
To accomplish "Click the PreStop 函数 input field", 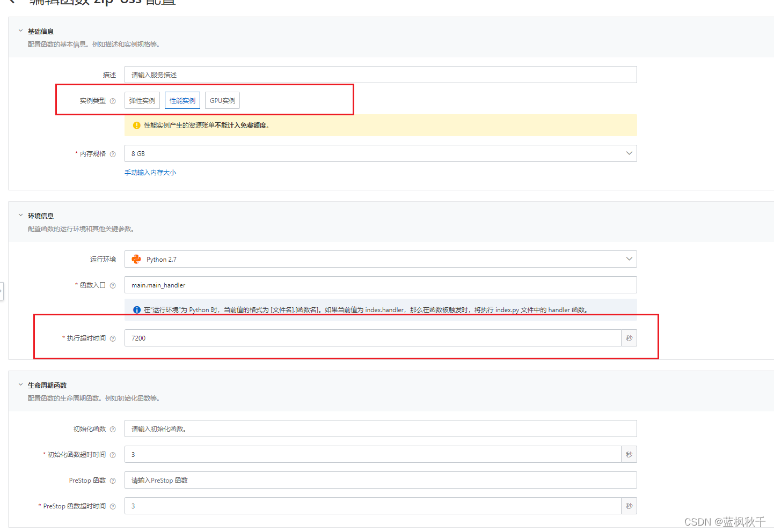I will [x=381, y=480].
